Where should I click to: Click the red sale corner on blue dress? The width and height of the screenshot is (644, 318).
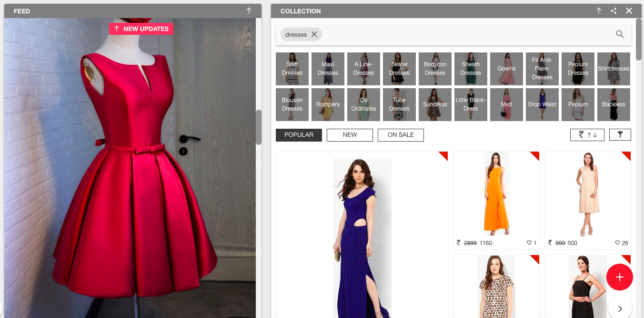point(444,155)
